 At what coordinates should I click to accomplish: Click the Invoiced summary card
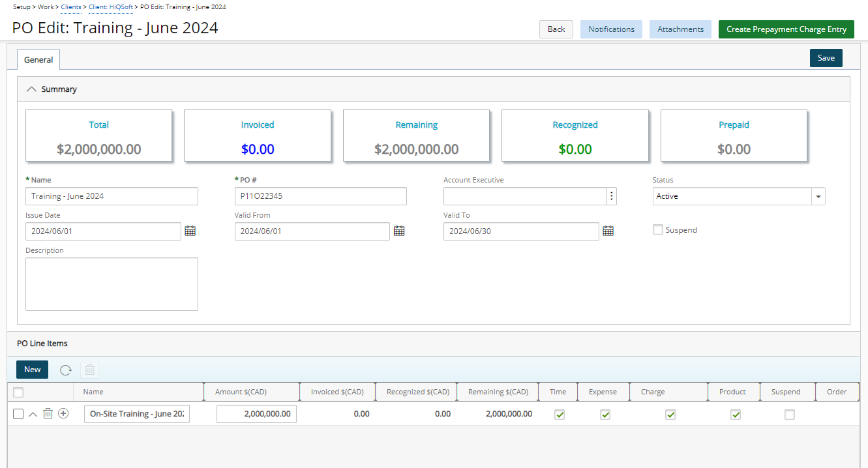click(x=258, y=136)
